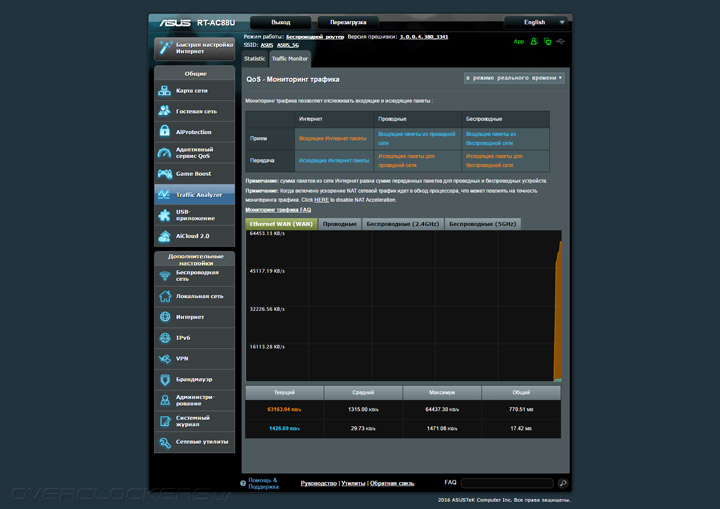
Task: Click the Помощь & Поддержка link
Action: [264, 483]
